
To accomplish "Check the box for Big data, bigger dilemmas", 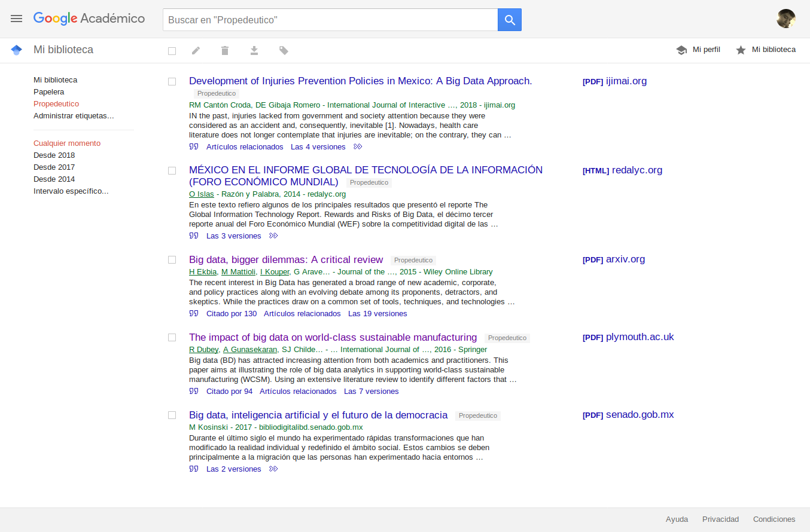I will 172,259.
